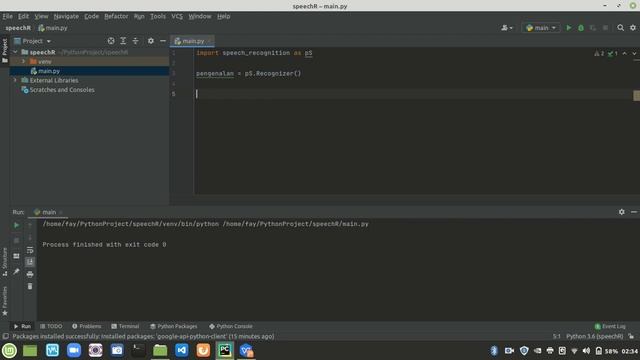This screenshot has height=360, width=640.
Task: Open the Python Packages tool window
Action: pyautogui.click(x=173, y=327)
